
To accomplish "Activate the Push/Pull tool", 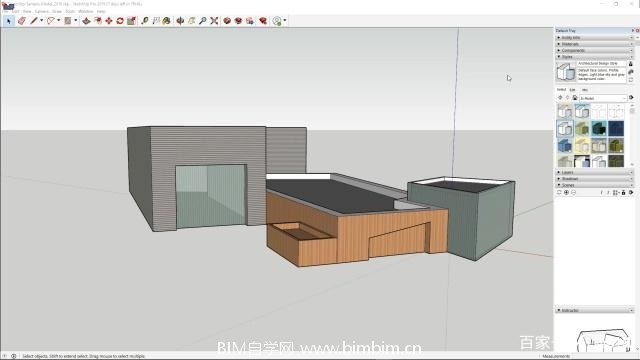I will (87, 20).
